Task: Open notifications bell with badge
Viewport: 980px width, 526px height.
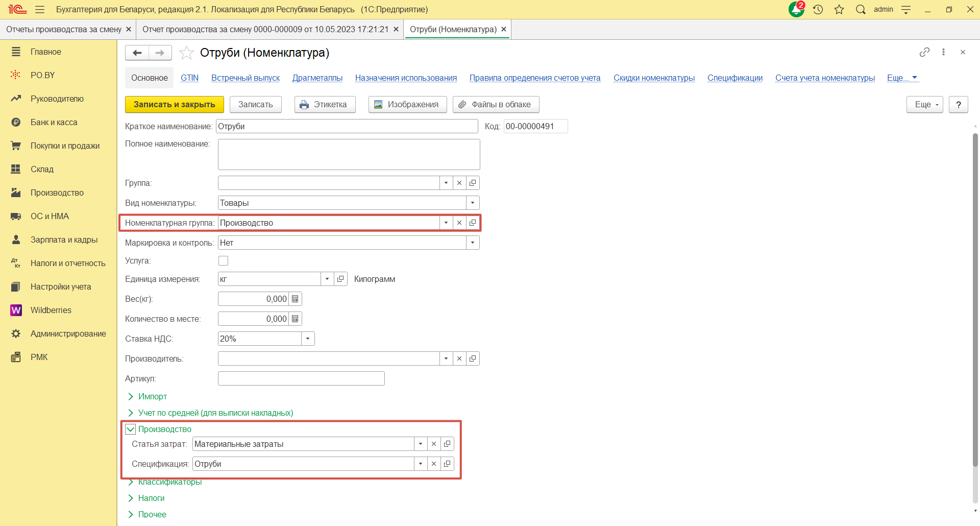Action: click(796, 9)
